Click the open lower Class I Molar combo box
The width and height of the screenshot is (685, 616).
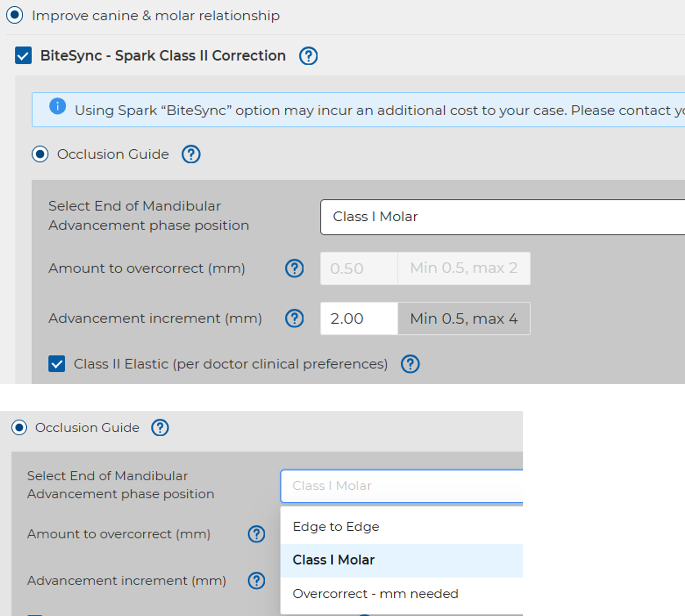(x=401, y=486)
